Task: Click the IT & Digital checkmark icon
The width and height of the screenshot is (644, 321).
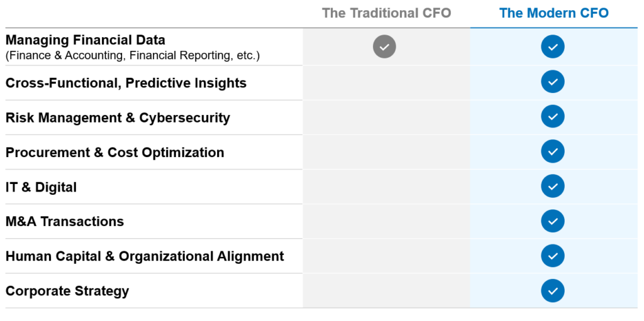Action: pyautogui.click(x=552, y=187)
